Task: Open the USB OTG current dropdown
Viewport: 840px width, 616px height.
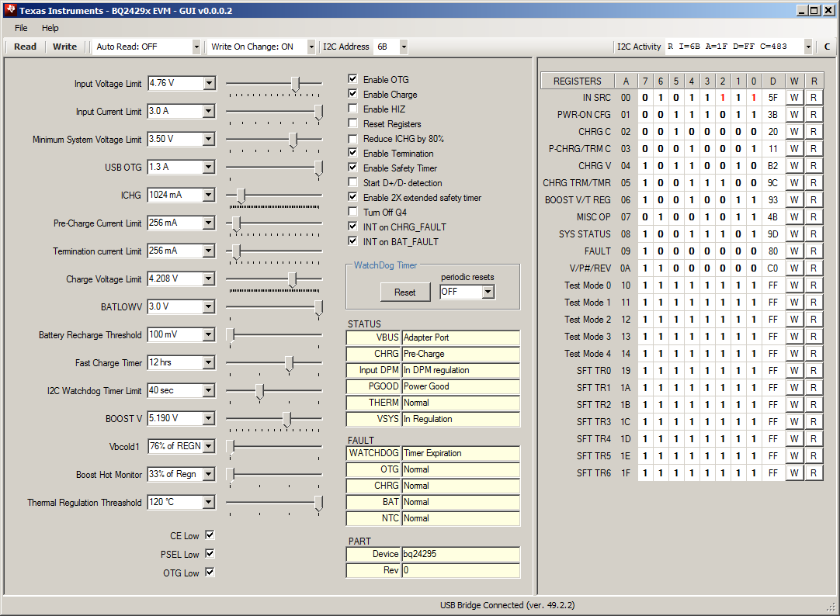Action: pos(209,167)
